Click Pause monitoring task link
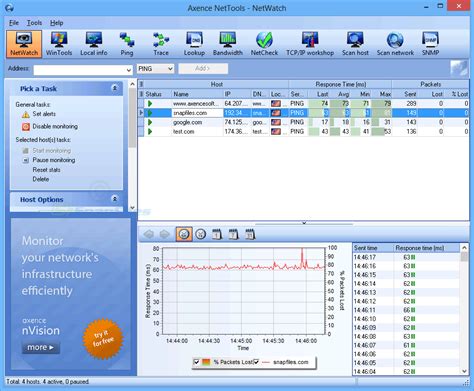 point(54,160)
